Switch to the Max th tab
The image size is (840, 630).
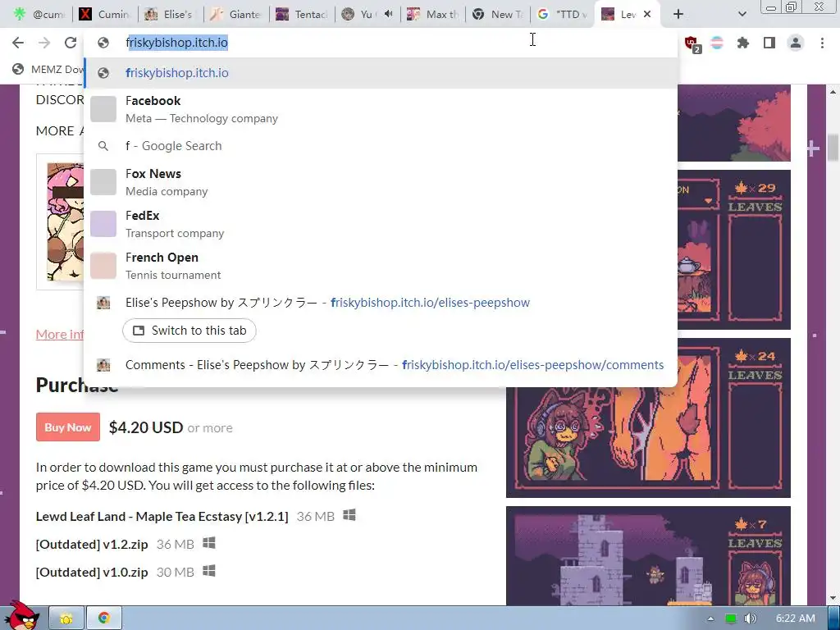433,15
